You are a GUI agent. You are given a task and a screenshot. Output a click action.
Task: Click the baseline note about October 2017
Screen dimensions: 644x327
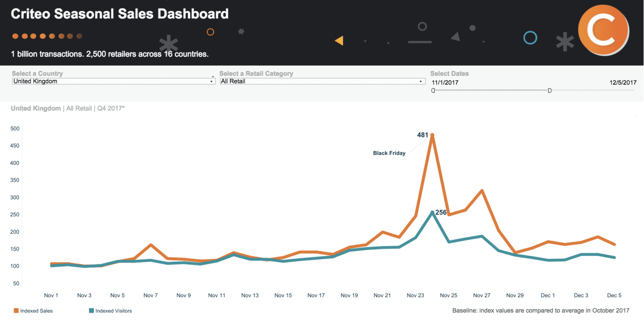click(x=541, y=311)
